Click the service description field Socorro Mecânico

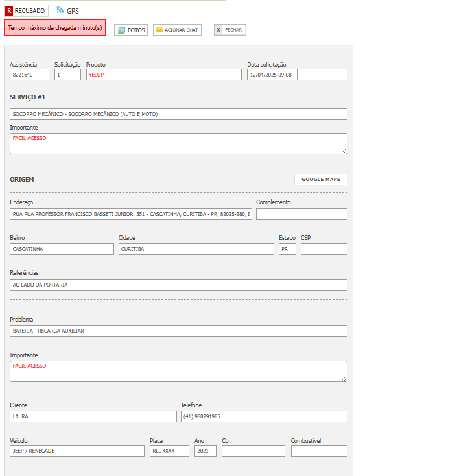pyautogui.click(x=178, y=114)
